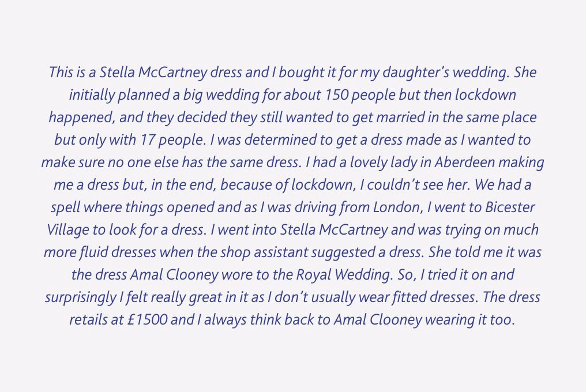Click the word "fluid"
Viewport: 586px width, 392px height.
click(90, 252)
